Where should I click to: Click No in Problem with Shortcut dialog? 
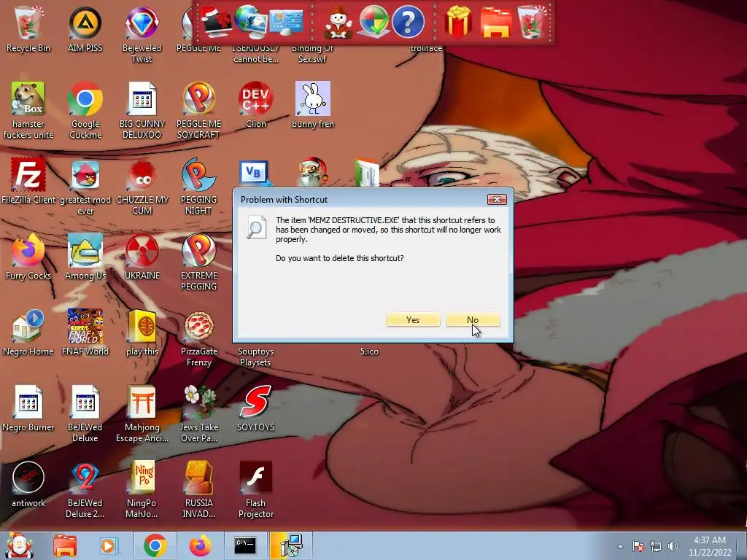[x=473, y=319]
